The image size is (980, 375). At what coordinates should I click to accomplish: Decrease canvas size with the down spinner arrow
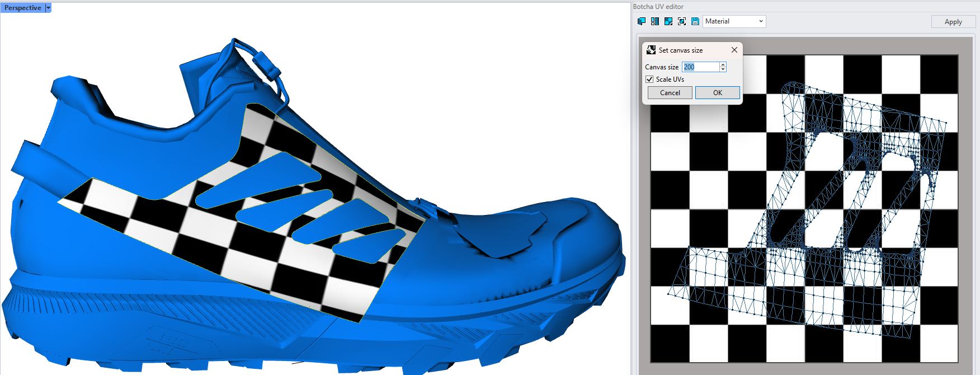click(723, 69)
